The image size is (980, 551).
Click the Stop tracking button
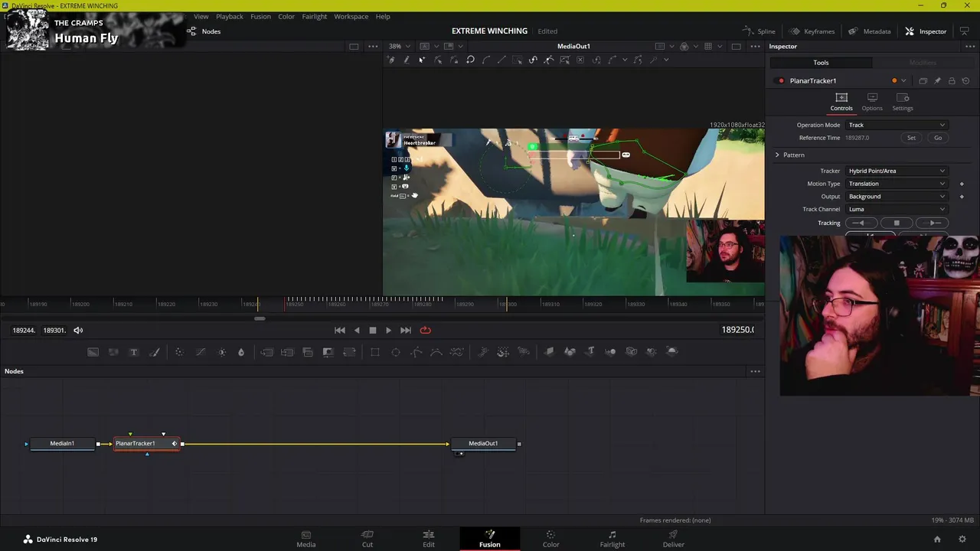tap(897, 223)
